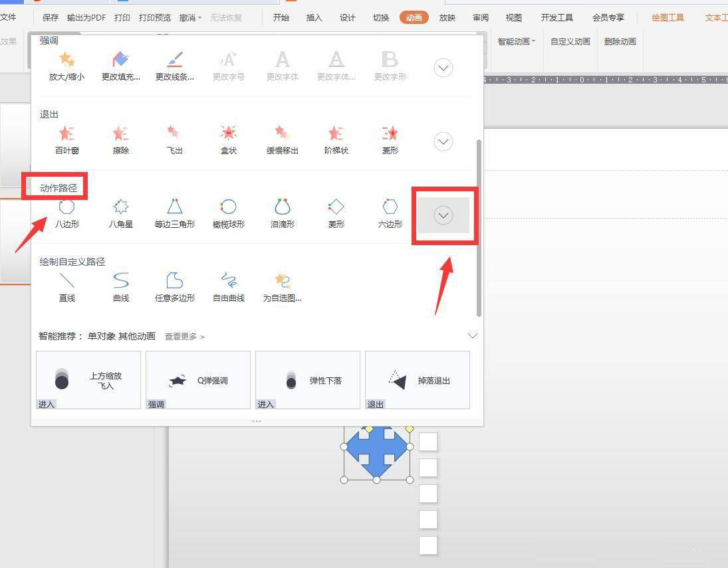Select the 曲线 custom path tool
This screenshot has height=568, width=728.
click(120, 286)
